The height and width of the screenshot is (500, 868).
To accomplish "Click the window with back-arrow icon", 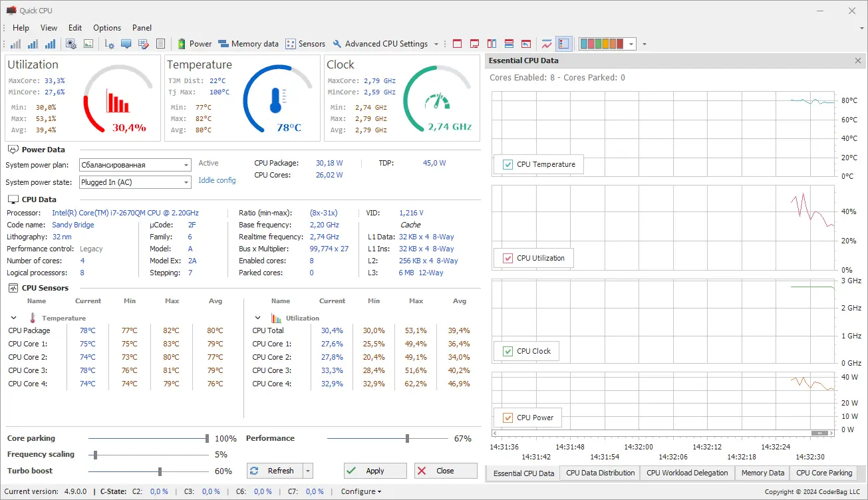I will click(x=526, y=44).
